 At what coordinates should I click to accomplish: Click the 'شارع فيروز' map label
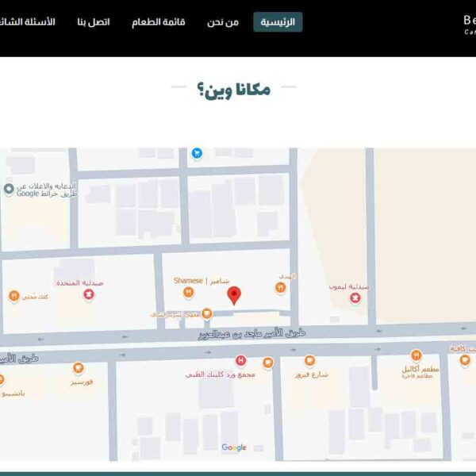pos(312,374)
